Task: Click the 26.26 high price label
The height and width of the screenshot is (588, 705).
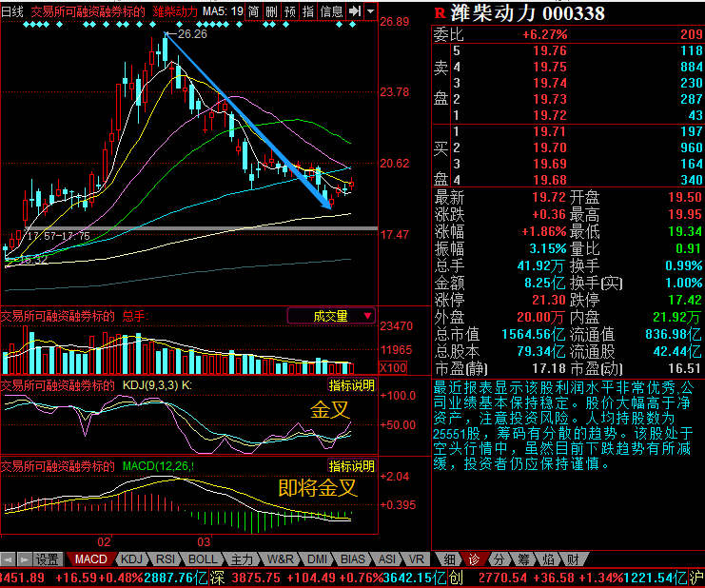Action: (x=192, y=34)
